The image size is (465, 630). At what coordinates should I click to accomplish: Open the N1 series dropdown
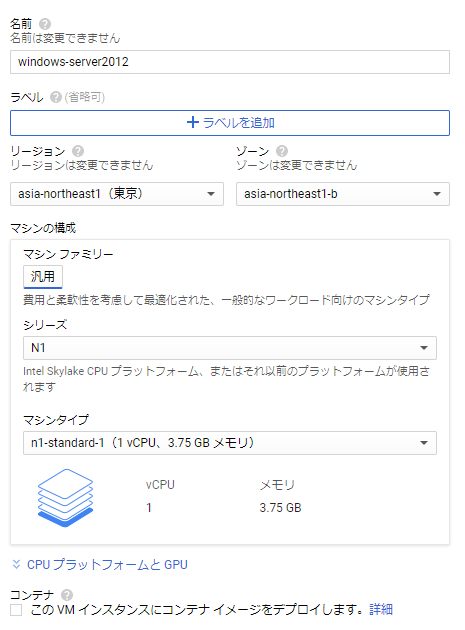[230, 348]
